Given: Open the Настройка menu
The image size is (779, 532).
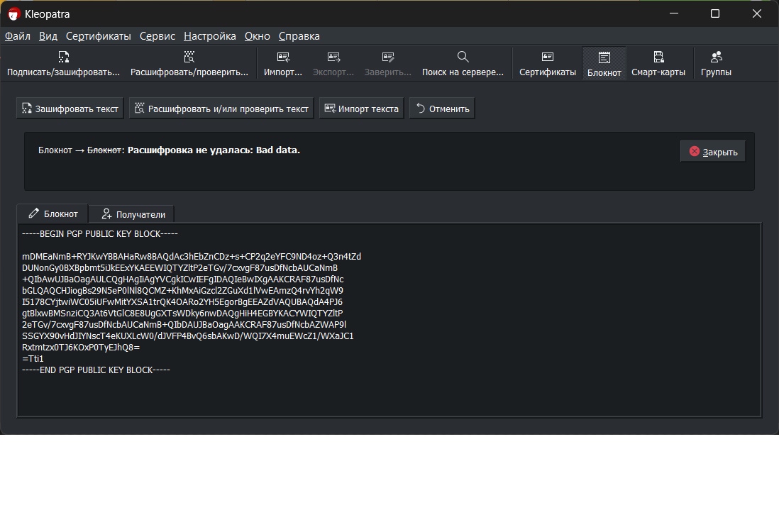Looking at the screenshot, I should 210,36.
